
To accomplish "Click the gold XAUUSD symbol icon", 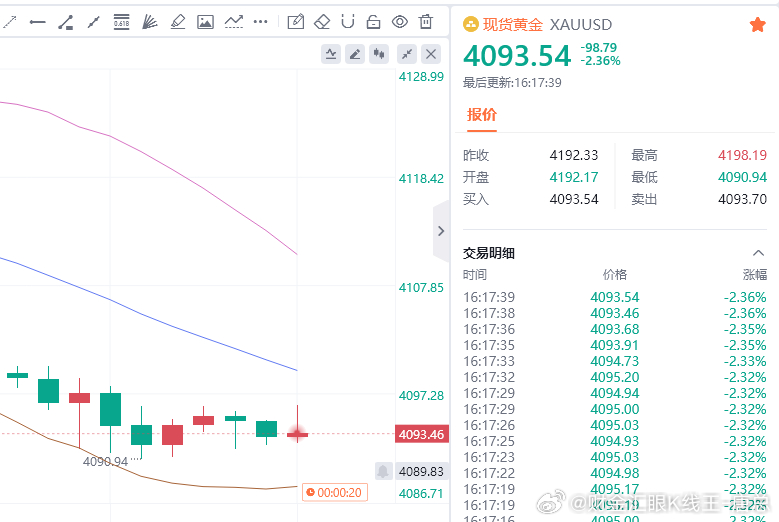I will tap(470, 24).
